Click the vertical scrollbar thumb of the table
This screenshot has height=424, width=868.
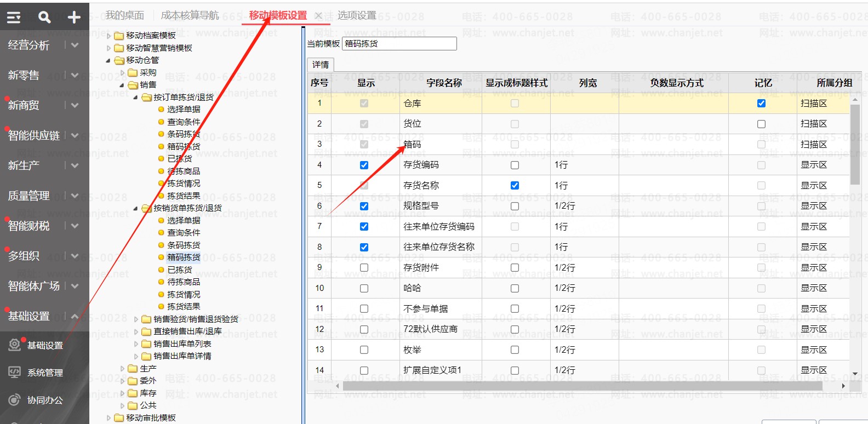click(855, 145)
